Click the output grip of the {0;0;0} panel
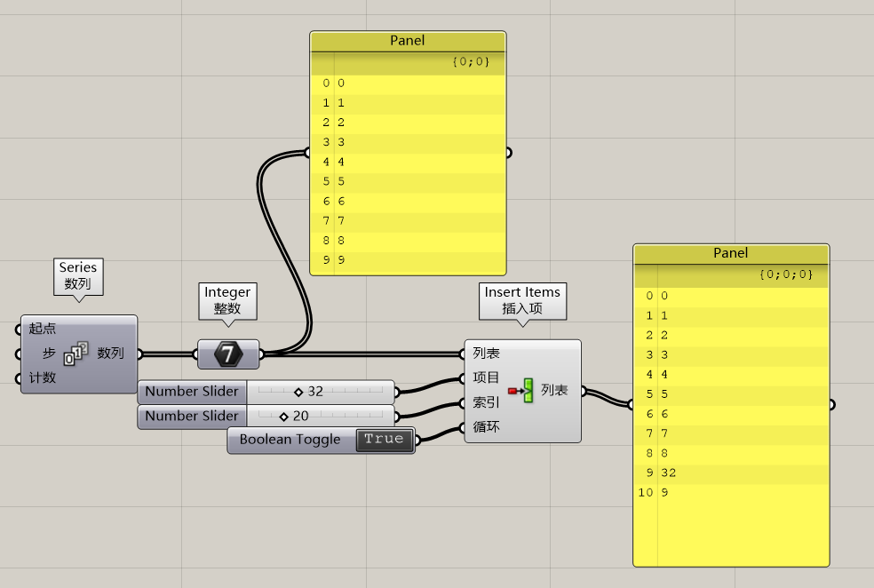The height and width of the screenshot is (588, 874). (x=831, y=405)
